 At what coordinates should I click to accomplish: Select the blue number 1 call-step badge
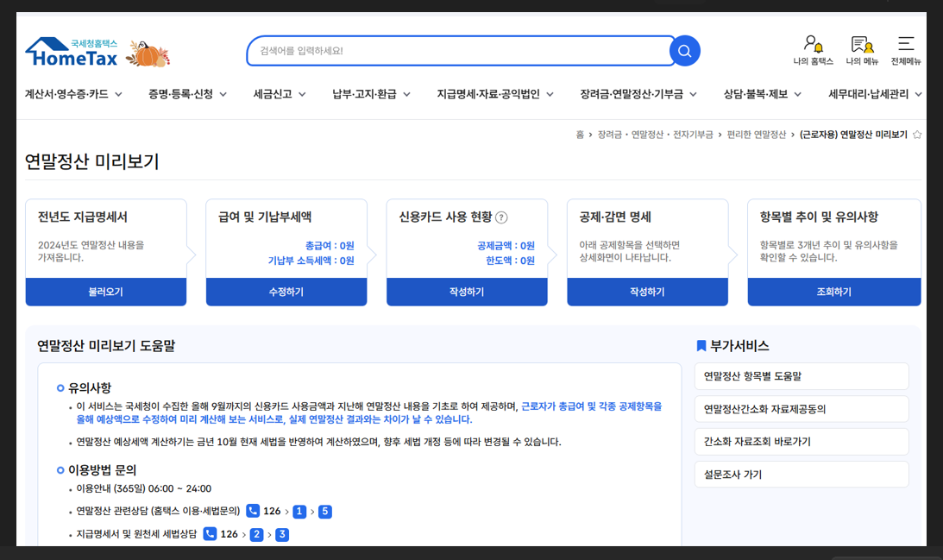coord(298,511)
